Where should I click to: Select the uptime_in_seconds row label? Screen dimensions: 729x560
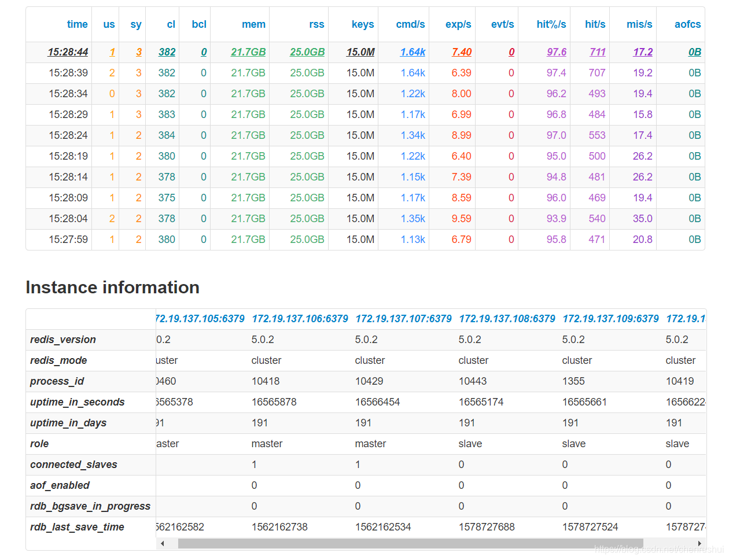point(77,402)
